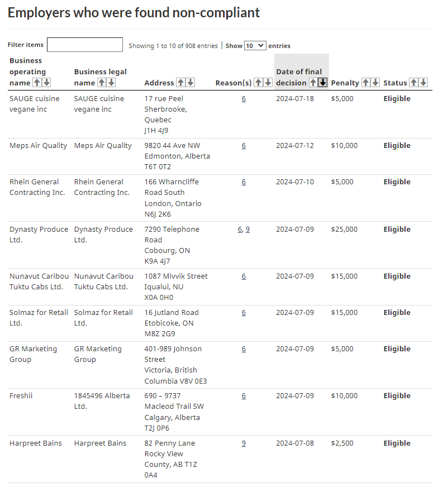This screenshot has height=487, width=448.
Task: Sort Penalty column descending arrow
Action: (375, 83)
